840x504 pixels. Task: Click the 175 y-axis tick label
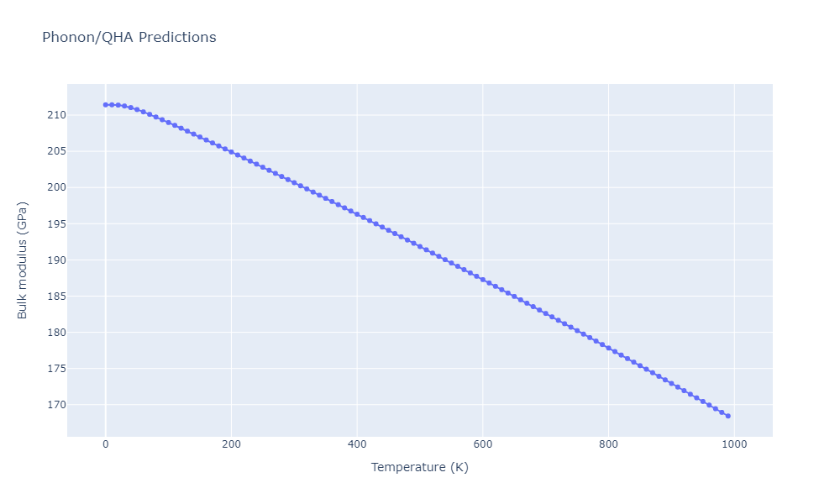pos(55,369)
